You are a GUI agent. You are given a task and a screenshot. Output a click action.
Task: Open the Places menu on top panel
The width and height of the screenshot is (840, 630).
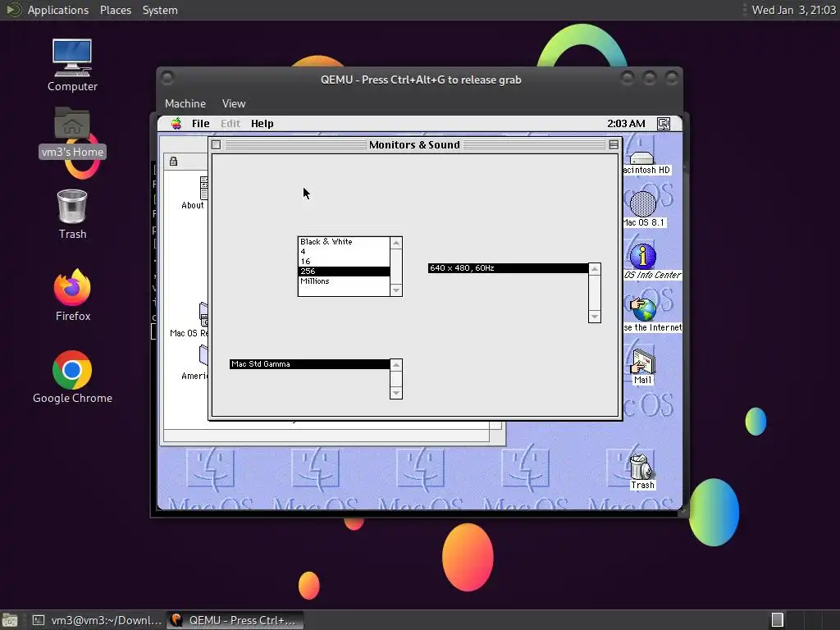pos(115,10)
